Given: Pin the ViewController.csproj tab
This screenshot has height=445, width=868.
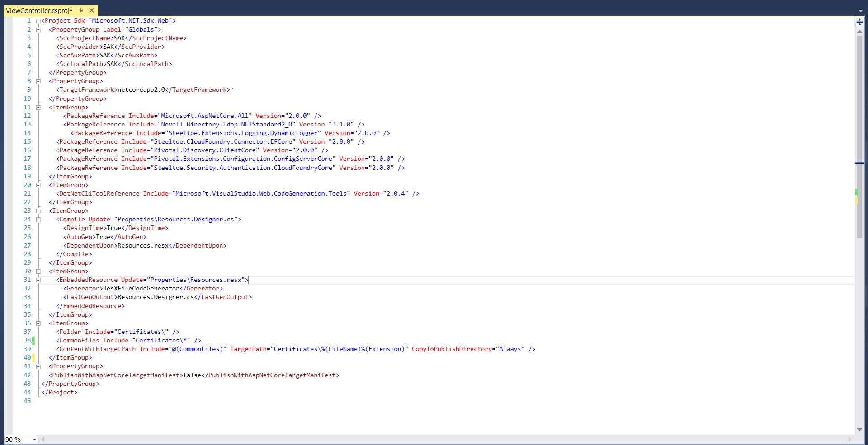Looking at the screenshot, I should (x=81, y=10).
